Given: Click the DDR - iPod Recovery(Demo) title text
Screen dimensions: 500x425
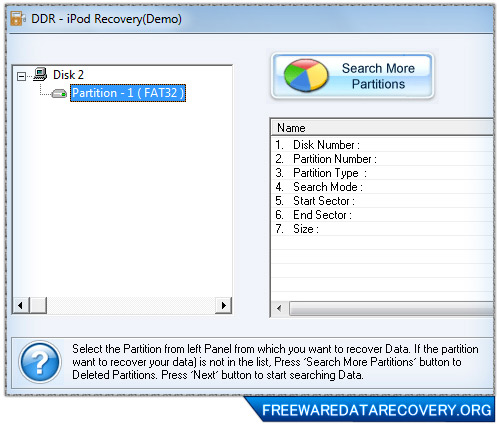Looking at the screenshot, I should tap(106, 19).
